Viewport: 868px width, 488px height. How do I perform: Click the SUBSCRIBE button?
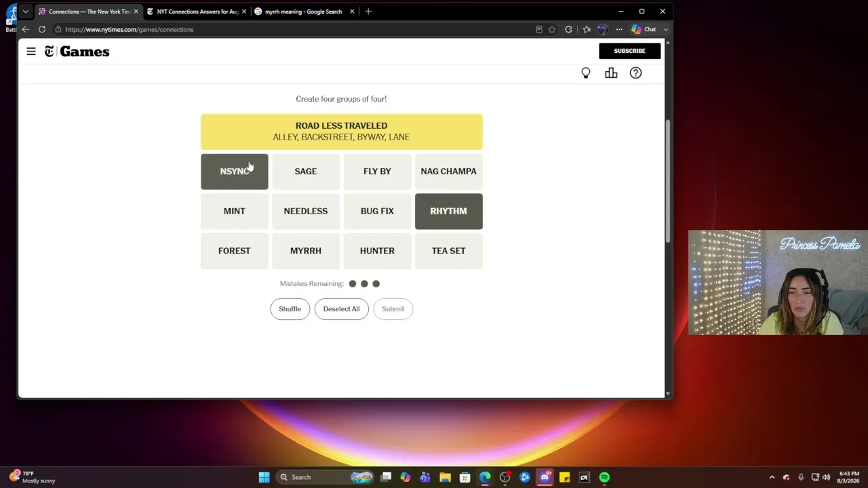[629, 51]
